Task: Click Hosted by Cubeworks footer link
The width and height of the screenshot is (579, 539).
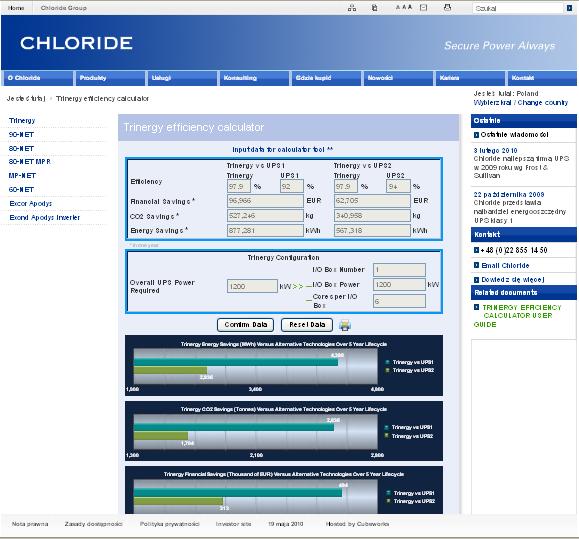Action: click(357, 524)
